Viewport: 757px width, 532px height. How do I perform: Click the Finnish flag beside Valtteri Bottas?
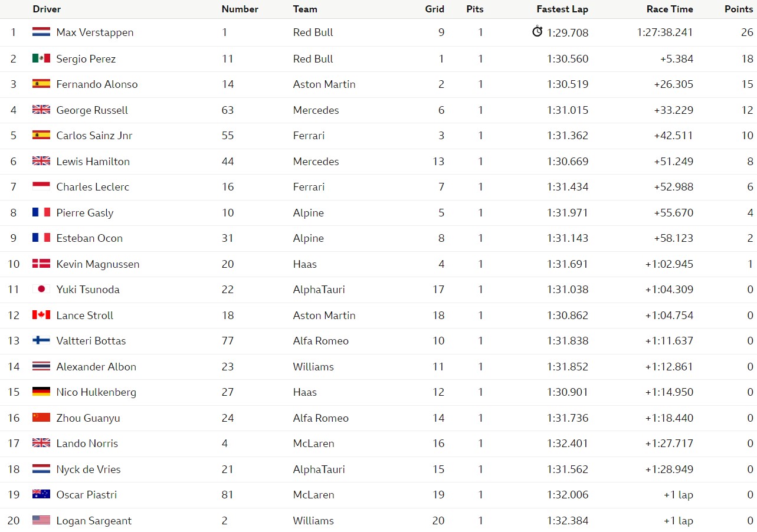(x=41, y=340)
